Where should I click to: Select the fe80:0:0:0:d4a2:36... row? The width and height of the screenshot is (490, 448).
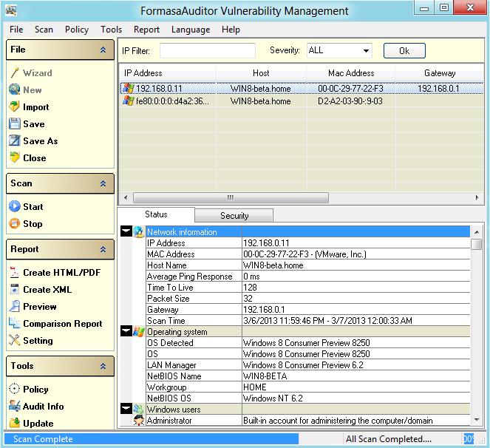pos(302,101)
